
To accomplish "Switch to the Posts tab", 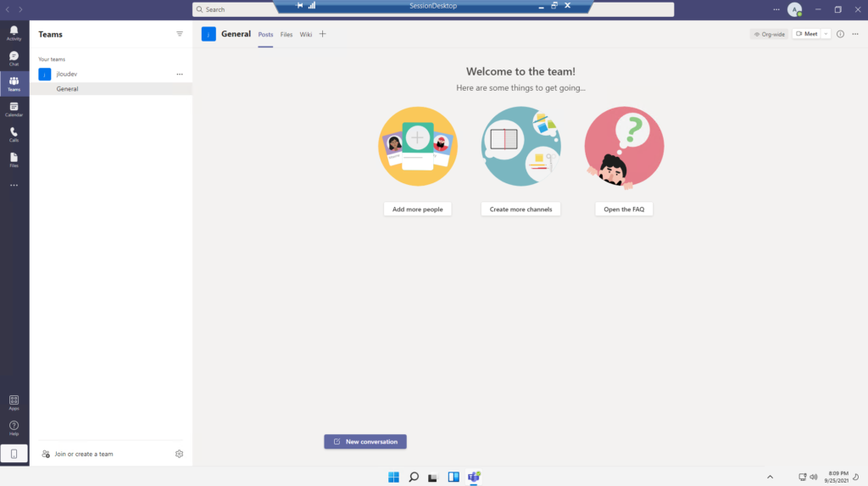I will pos(265,35).
